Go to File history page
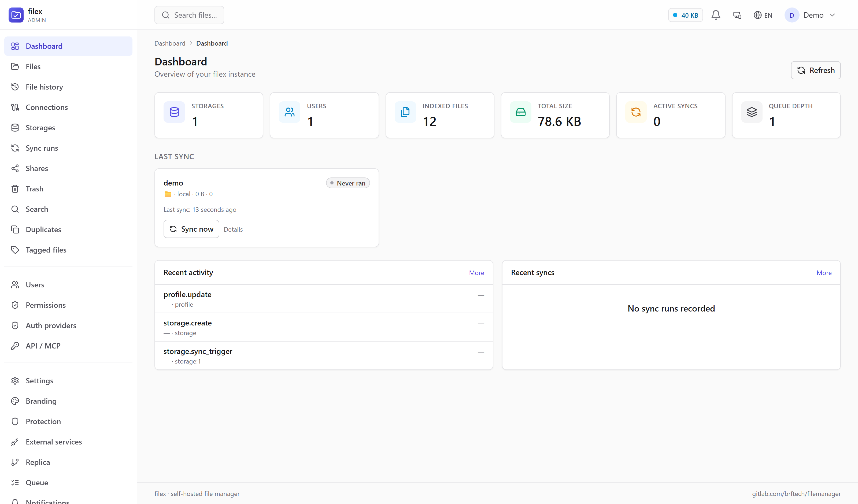The height and width of the screenshot is (504, 858). click(68, 87)
